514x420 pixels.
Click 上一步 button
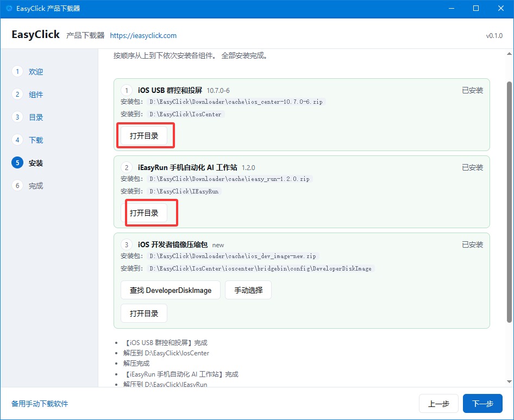[438, 404]
